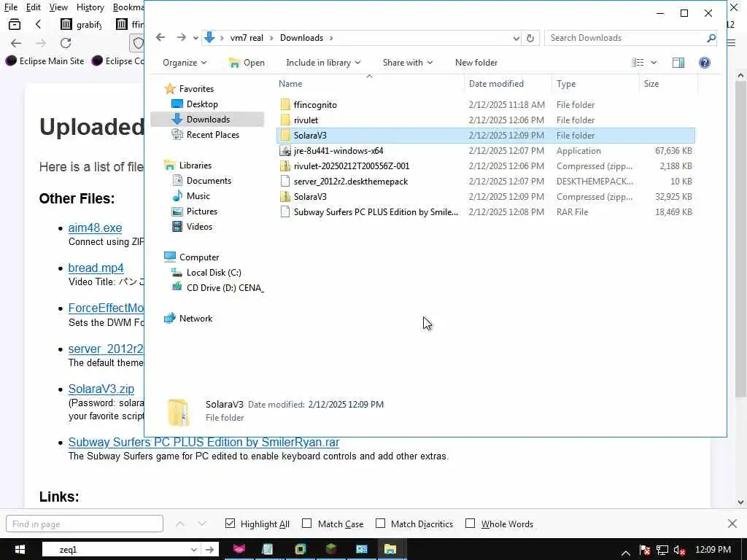747x560 pixels.
Task: Click the muted volume tray icon
Action: click(679, 550)
